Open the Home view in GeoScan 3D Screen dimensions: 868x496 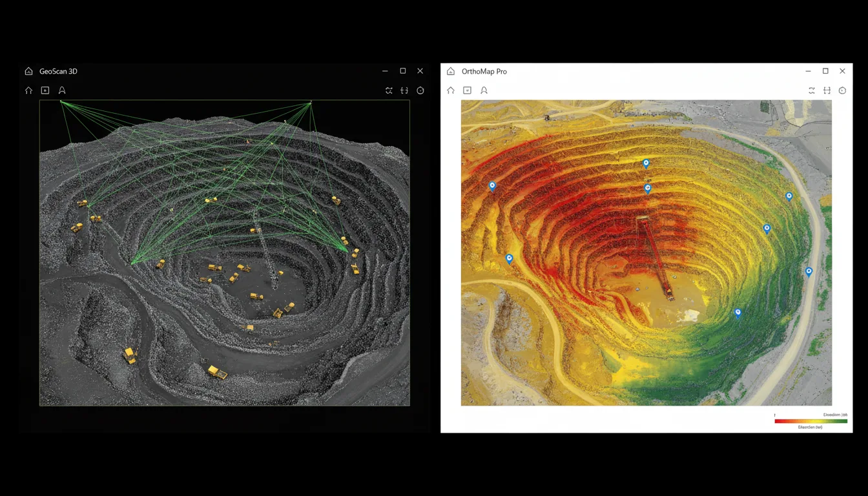(x=28, y=90)
